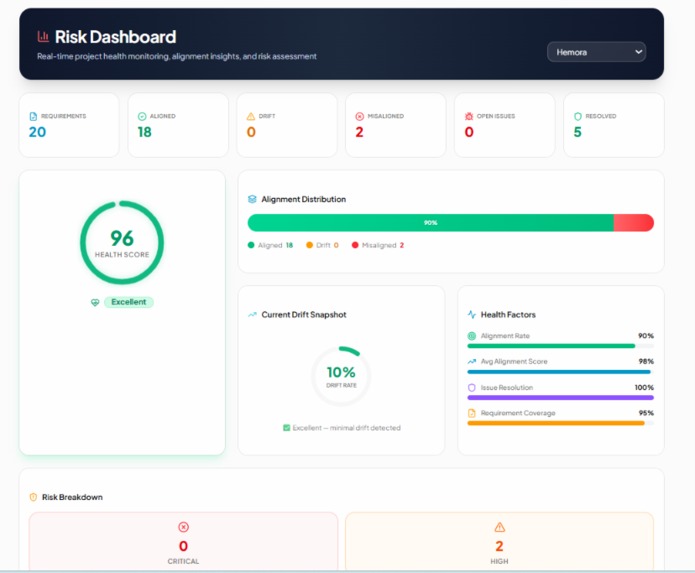
Task: Click the checkmark beside minimal drift detected
Action: click(x=286, y=428)
